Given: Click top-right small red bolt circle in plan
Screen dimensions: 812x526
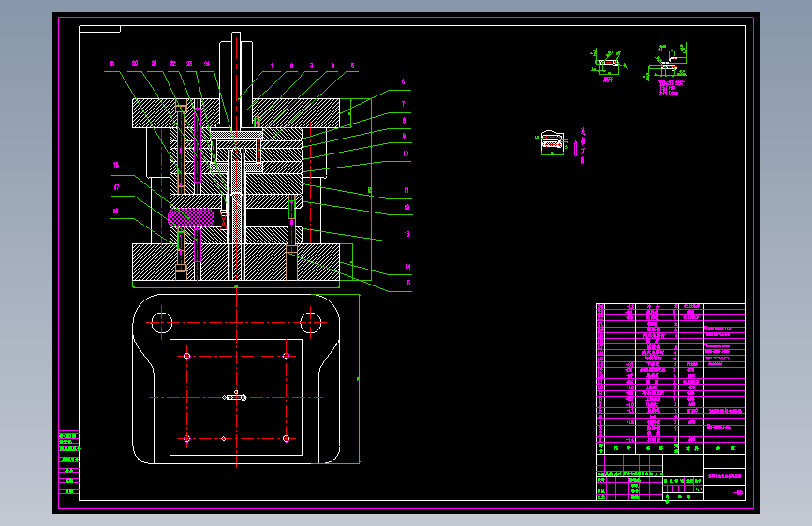Looking at the screenshot, I should 286,357.
